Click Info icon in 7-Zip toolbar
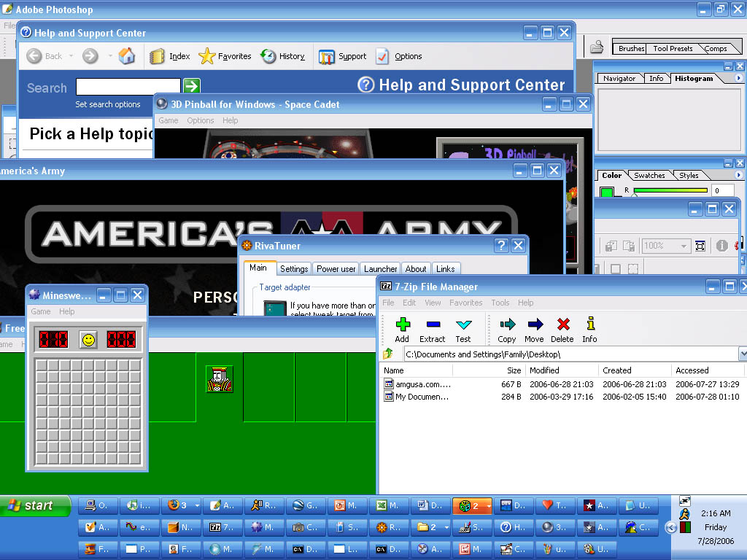This screenshot has width=747, height=560. [589, 330]
